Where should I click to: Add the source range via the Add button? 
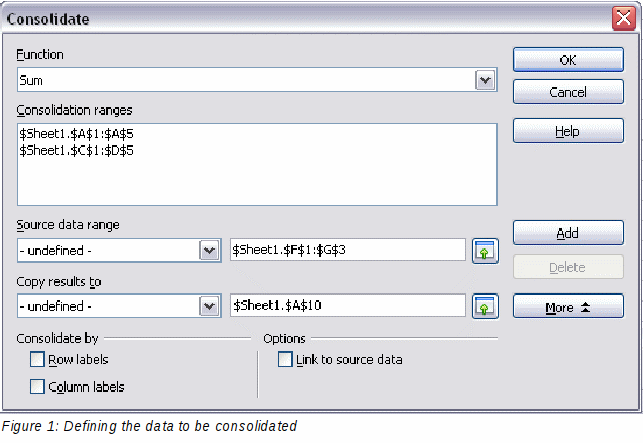pos(568,232)
